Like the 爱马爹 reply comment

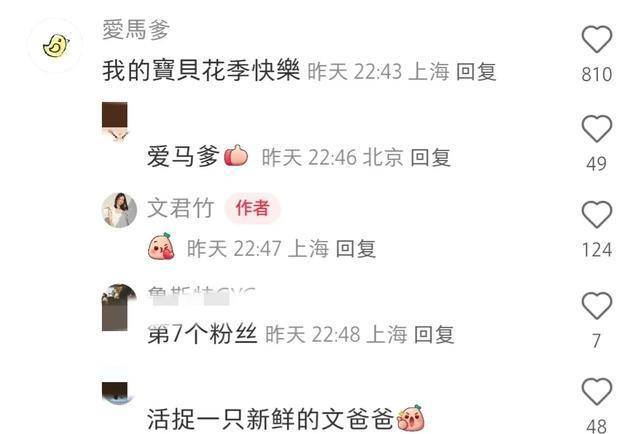click(x=596, y=129)
